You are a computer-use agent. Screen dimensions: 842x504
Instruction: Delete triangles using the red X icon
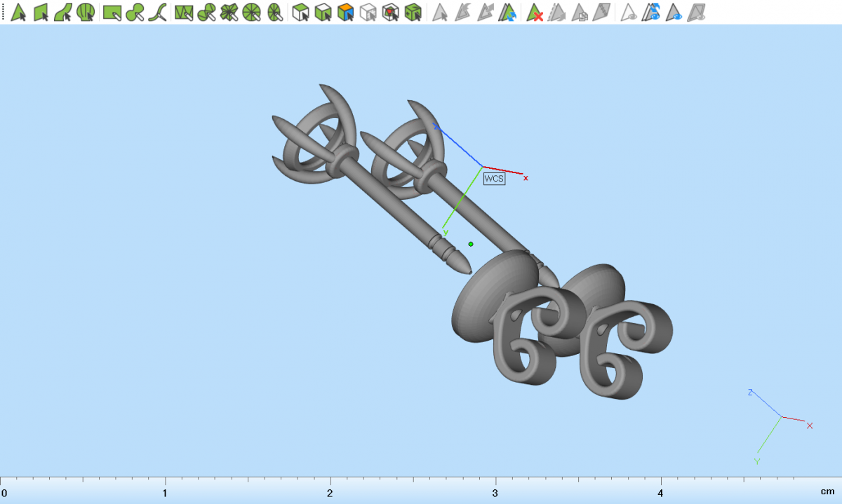click(535, 12)
